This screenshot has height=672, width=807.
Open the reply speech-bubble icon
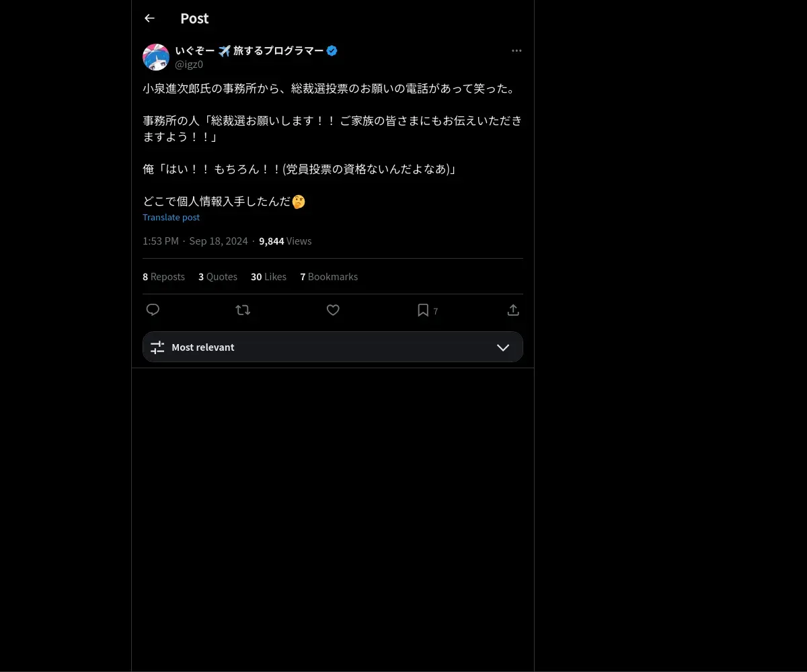tap(153, 310)
